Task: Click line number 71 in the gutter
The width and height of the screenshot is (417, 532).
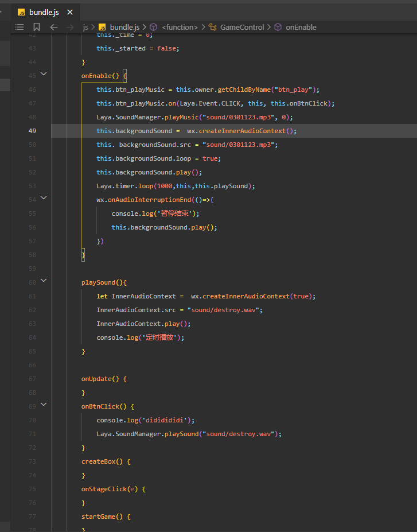Action: 32,434
